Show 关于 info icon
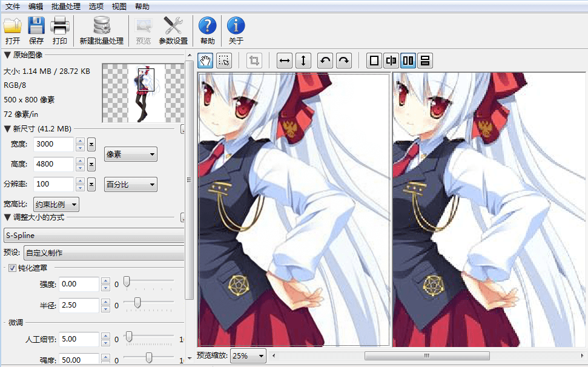The width and height of the screenshot is (588, 367). coord(236,30)
